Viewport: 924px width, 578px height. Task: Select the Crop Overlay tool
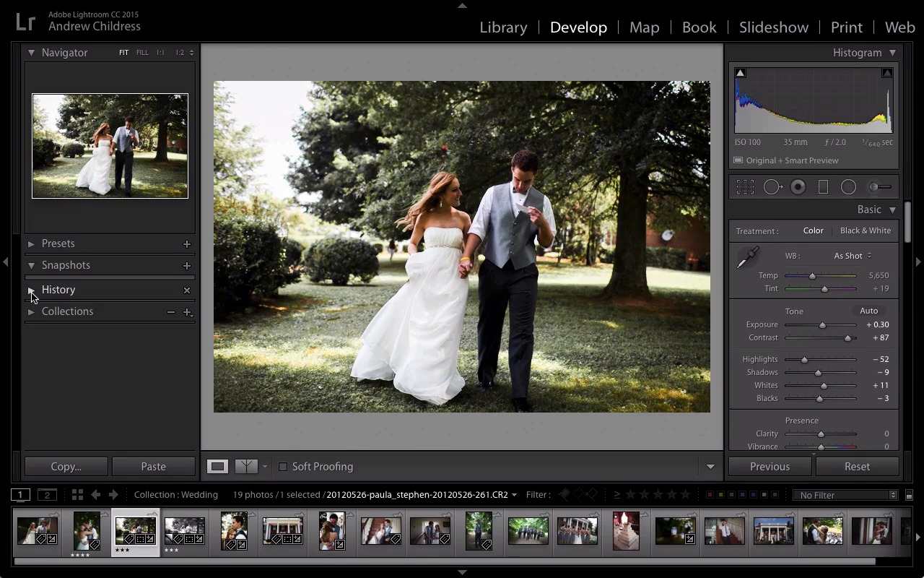(745, 187)
